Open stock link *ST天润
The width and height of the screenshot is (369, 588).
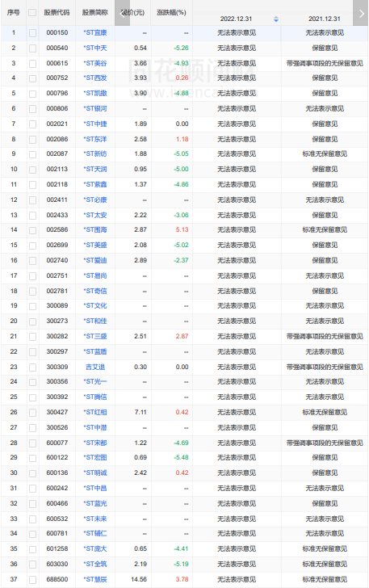[x=95, y=169]
